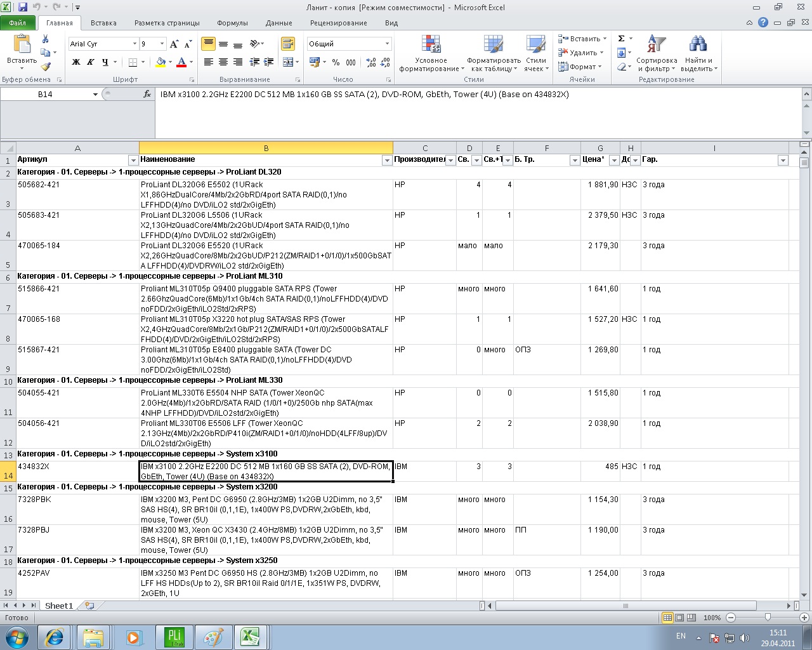The image size is (812, 650).
Task: Toggle underline formatting (Ч)
Action: click(x=105, y=62)
